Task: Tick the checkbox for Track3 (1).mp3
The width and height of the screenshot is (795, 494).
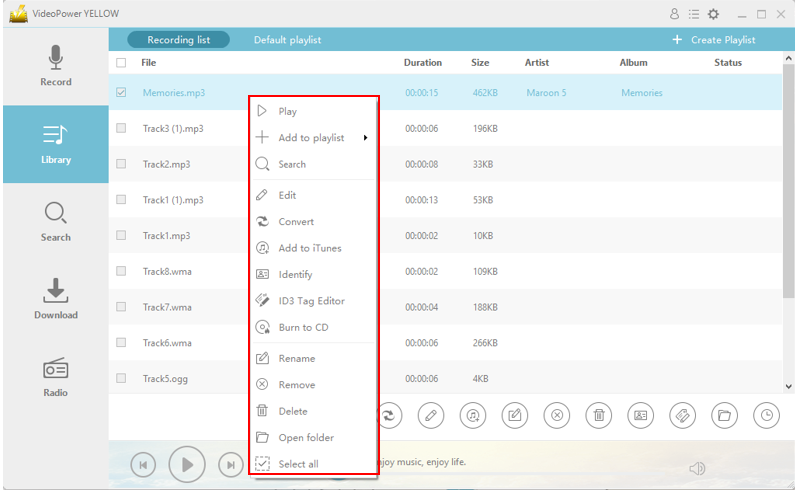Action: coord(121,128)
